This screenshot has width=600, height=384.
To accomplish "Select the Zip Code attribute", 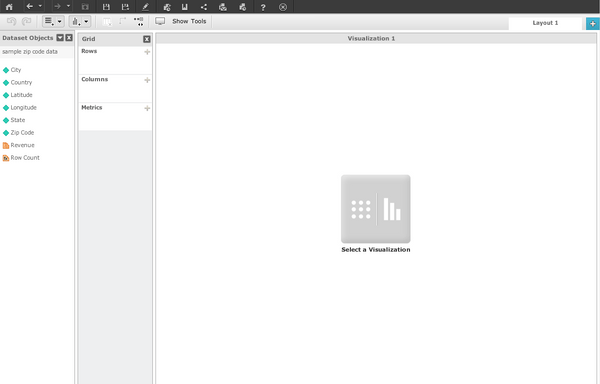I will click(18, 133).
